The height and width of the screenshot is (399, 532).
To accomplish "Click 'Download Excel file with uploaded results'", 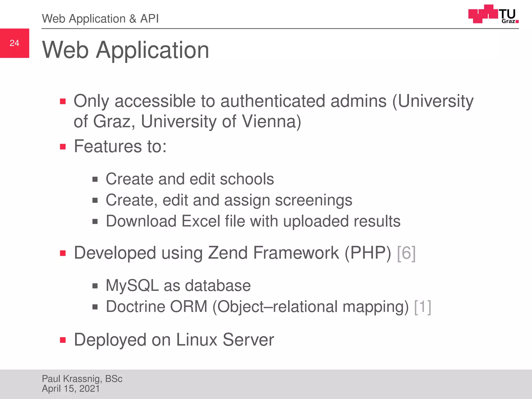I will [253, 221].
